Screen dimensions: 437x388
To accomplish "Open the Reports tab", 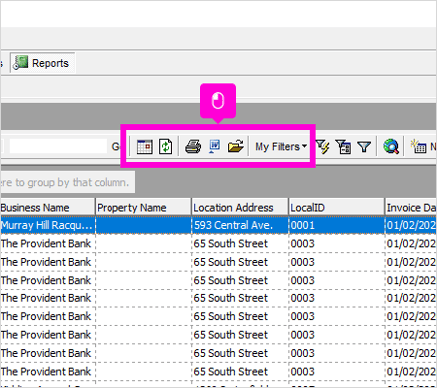I will [42, 63].
